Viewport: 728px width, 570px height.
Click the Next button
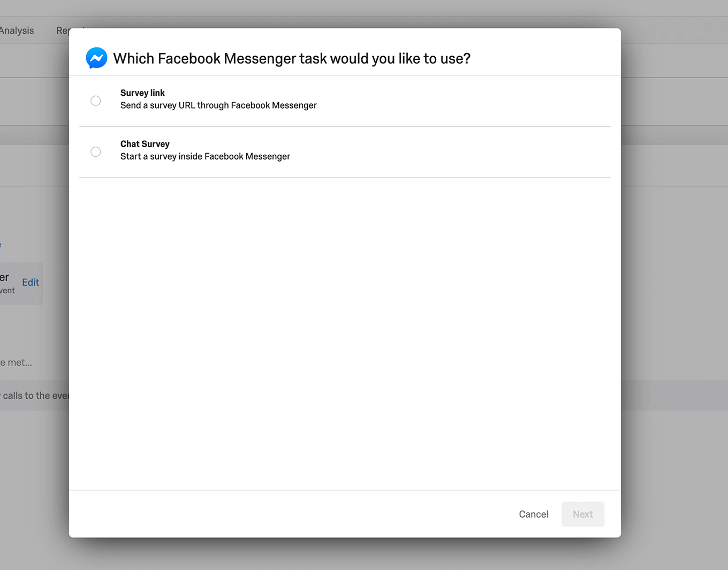coord(583,514)
